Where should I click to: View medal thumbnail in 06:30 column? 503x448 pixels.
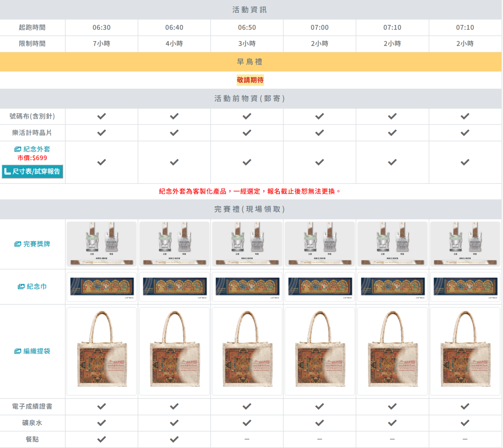[x=102, y=244]
